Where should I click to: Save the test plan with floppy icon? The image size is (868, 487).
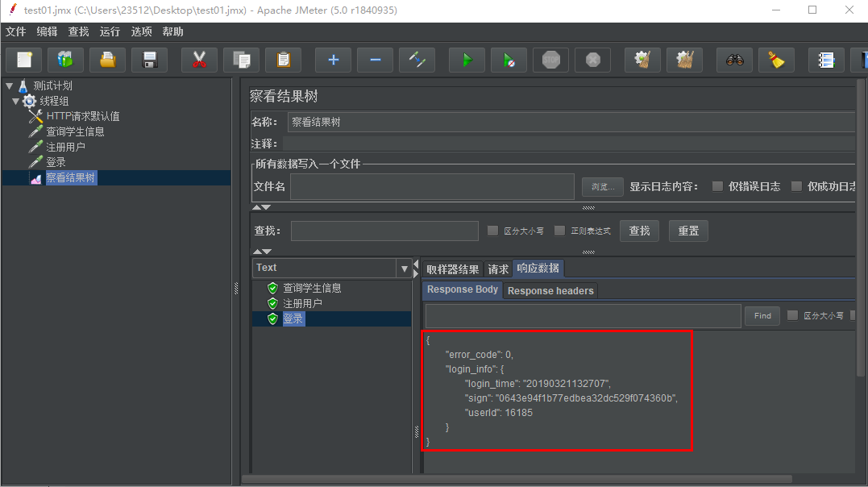click(x=149, y=60)
